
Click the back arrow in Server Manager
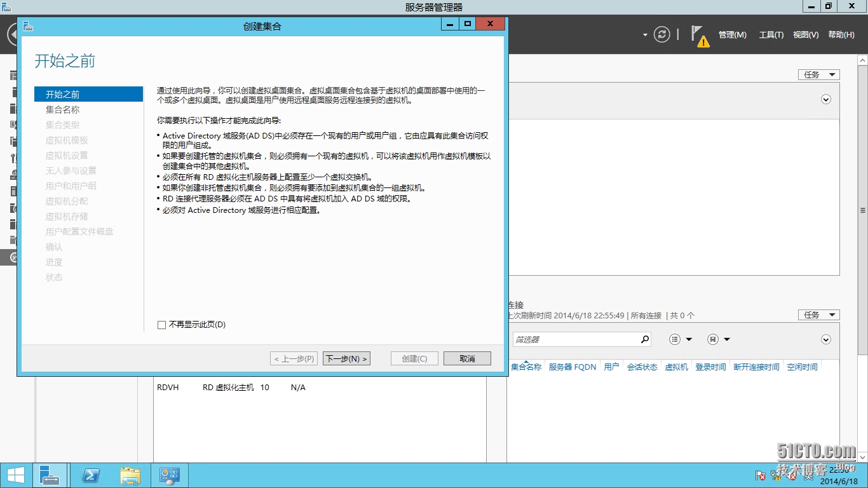[x=13, y=34]
